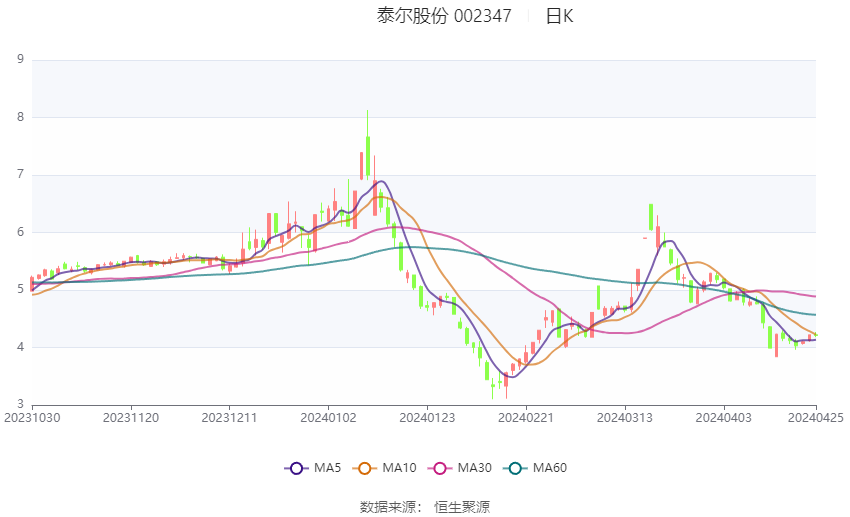Screen dimensions: 850x517
Task: Click the 20240221 x-axis date label
Action: pos(526,418)
